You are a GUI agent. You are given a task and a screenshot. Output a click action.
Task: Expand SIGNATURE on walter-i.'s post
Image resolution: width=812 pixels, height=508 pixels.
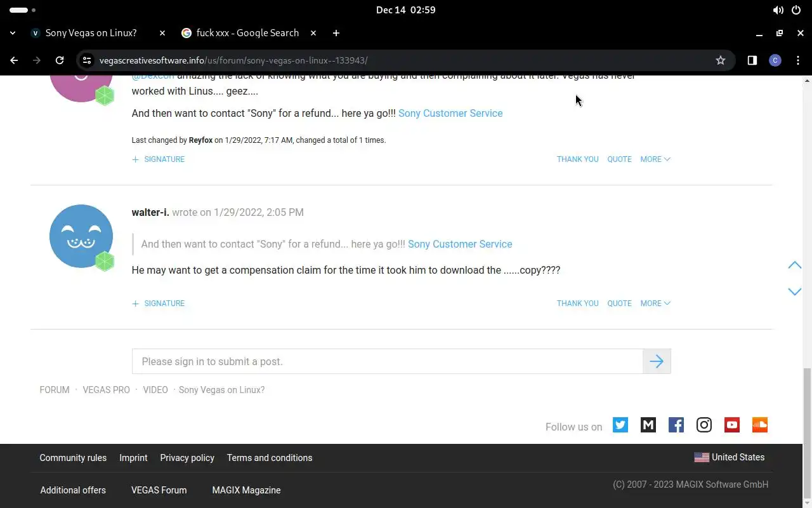159,304
